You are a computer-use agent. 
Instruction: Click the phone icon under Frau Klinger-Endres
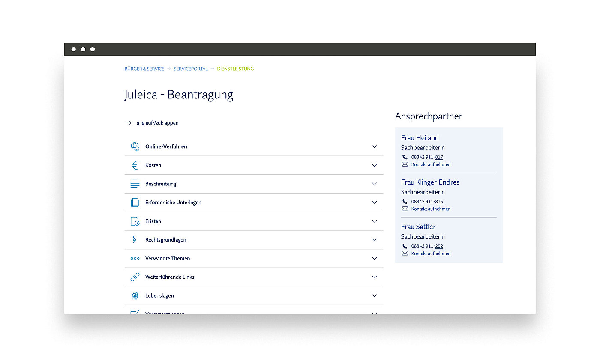pos(405,202)
